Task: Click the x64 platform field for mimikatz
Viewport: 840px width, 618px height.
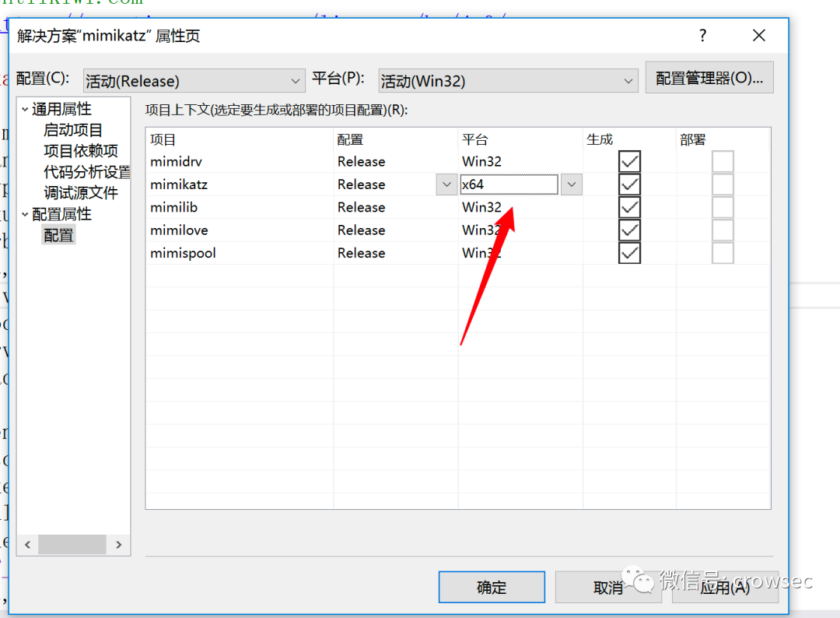Action: [x=509, y=184]
